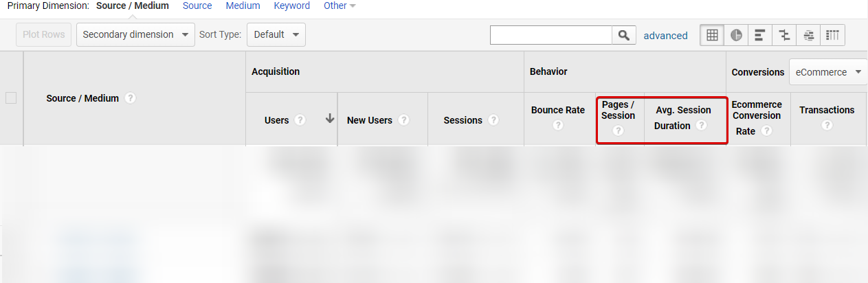Sort by Pages / Session column header
This screenshot has height=283, width=868.
619,110
